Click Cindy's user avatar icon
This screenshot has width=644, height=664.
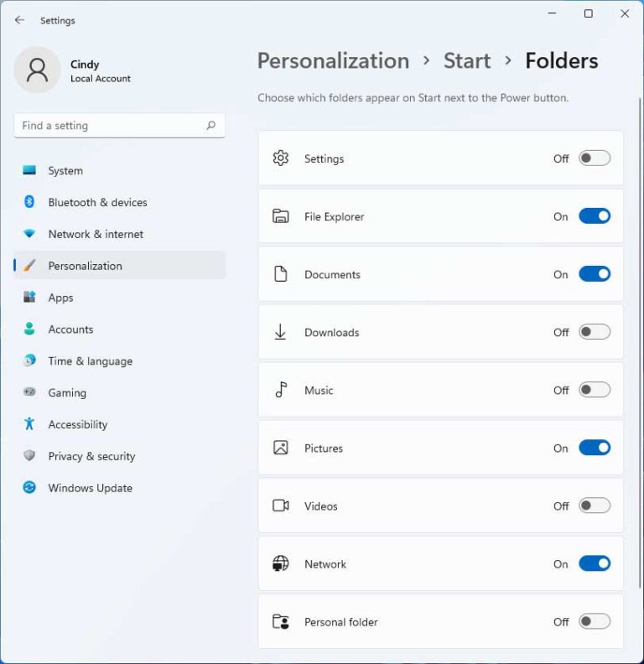[37, 70]
